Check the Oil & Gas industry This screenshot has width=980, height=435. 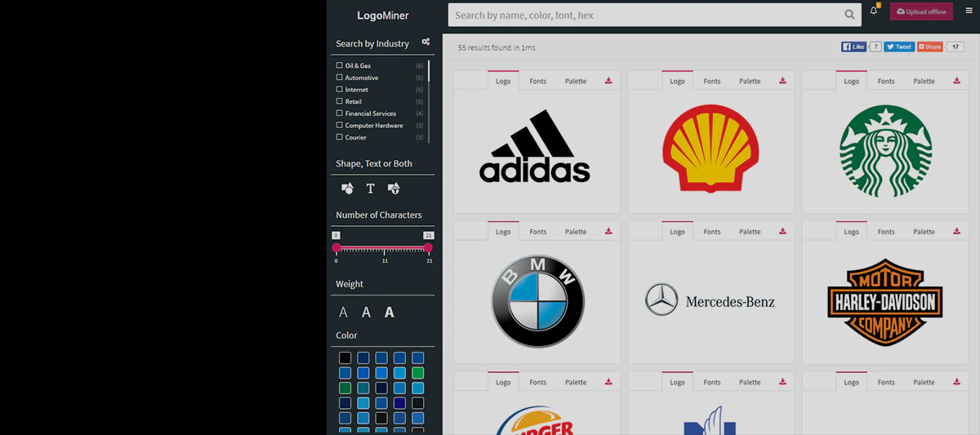(340, 65)
